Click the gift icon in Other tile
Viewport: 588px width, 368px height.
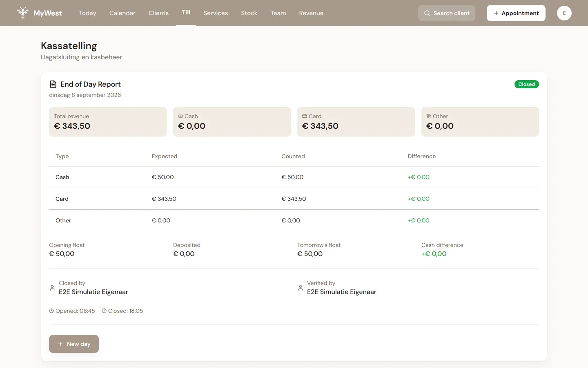[429, 116]
